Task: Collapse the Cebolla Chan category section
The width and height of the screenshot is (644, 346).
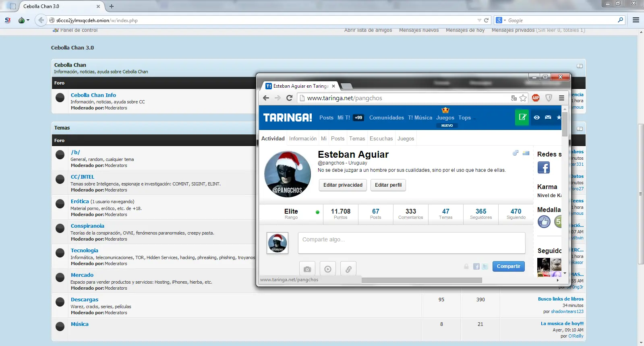Action: 580,66
